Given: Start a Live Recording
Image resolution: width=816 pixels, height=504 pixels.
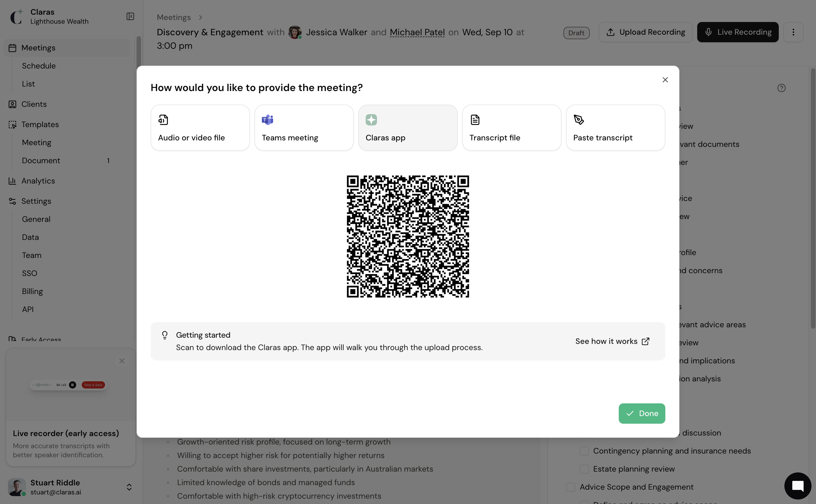Looking at the screenshot, I should 738,32.
